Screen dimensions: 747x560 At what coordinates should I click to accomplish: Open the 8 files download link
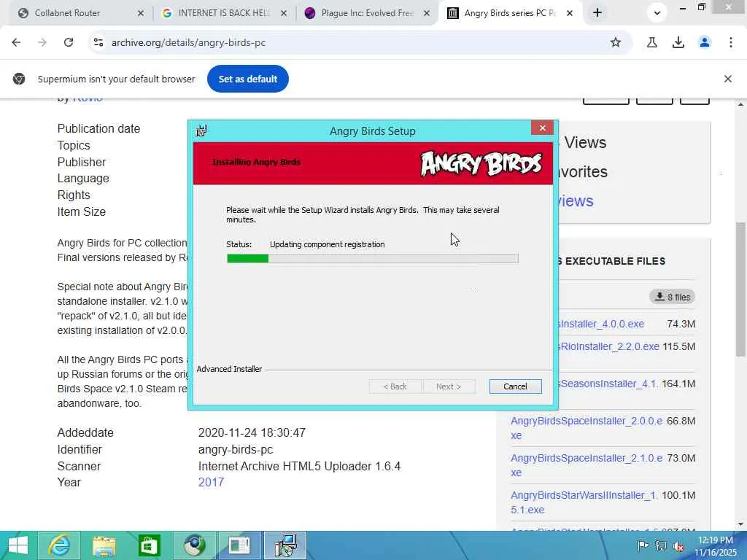(672, 297)
